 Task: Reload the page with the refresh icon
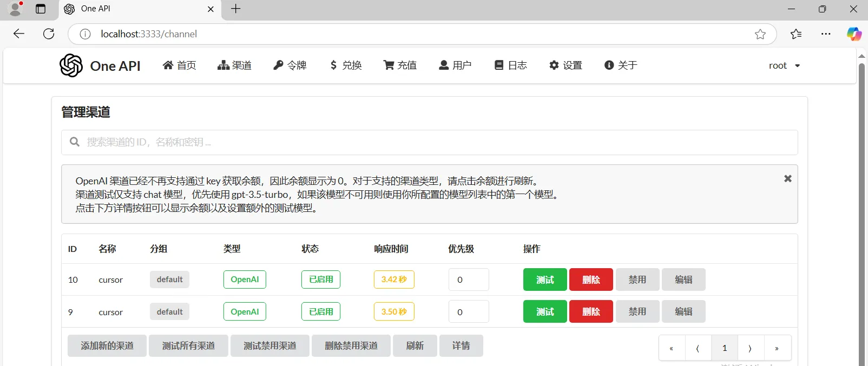49,34
